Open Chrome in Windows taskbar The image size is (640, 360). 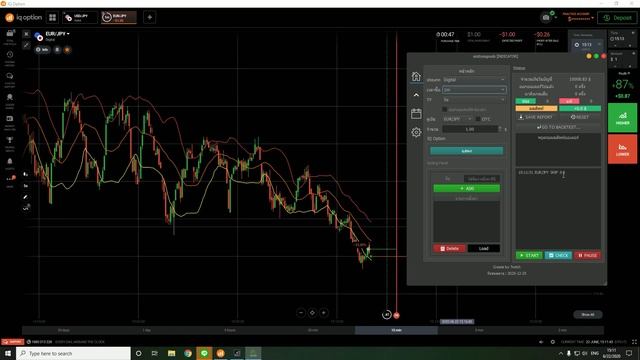pos(188,353)
